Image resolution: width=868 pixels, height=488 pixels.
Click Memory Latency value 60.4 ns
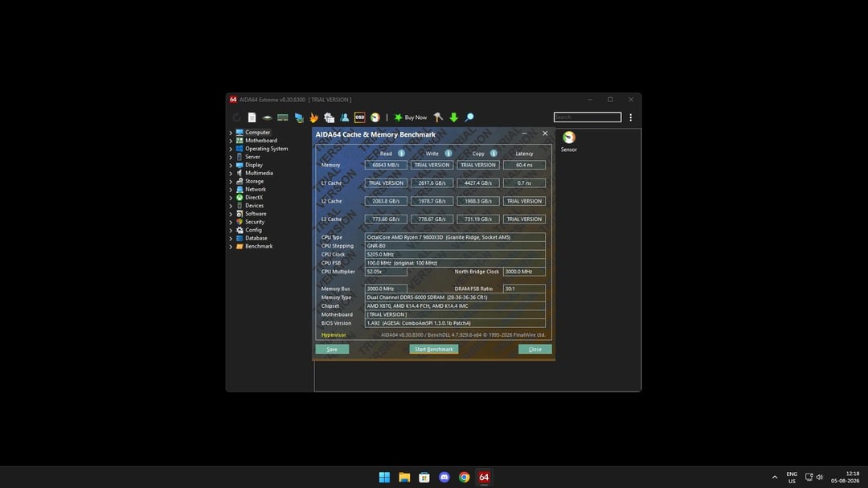pyautogui.click(x=524, y=165)
